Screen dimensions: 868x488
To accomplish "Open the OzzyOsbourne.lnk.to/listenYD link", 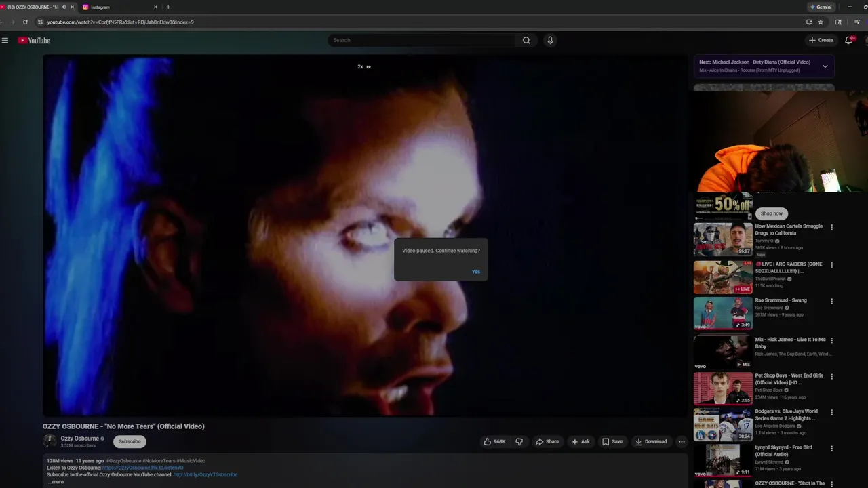I will (143, 468).
